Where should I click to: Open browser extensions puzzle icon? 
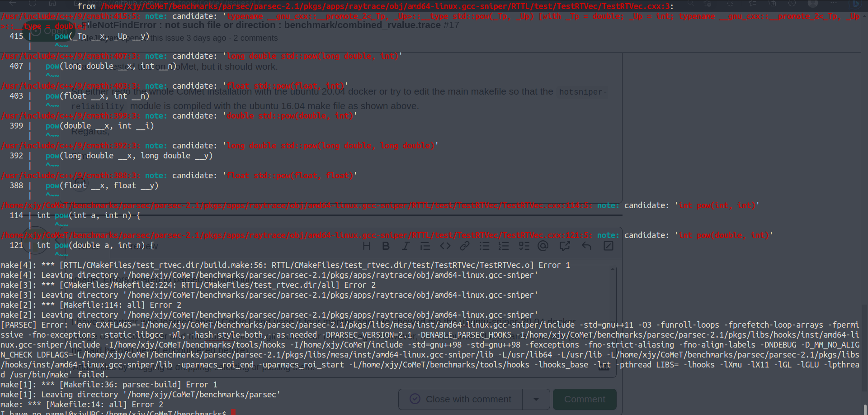point(730,4)
